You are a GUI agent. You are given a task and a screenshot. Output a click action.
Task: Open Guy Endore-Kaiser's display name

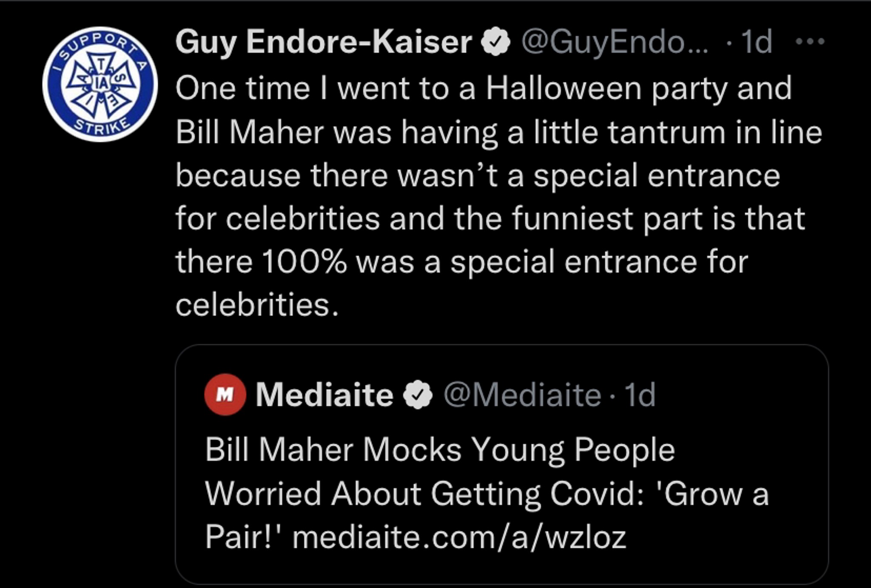click(x=324, y=43)
